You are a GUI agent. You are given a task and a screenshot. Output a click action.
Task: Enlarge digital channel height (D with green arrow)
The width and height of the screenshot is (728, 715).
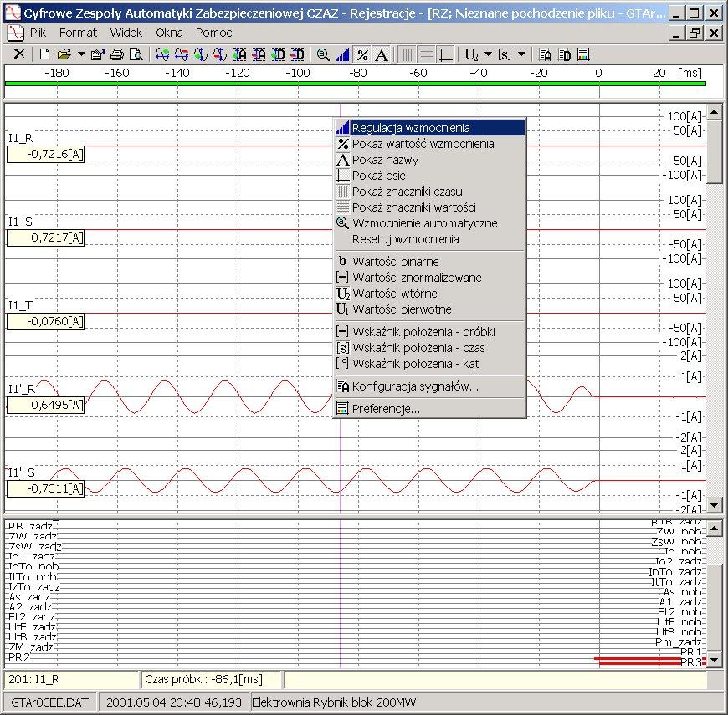[x=278, y=54]
